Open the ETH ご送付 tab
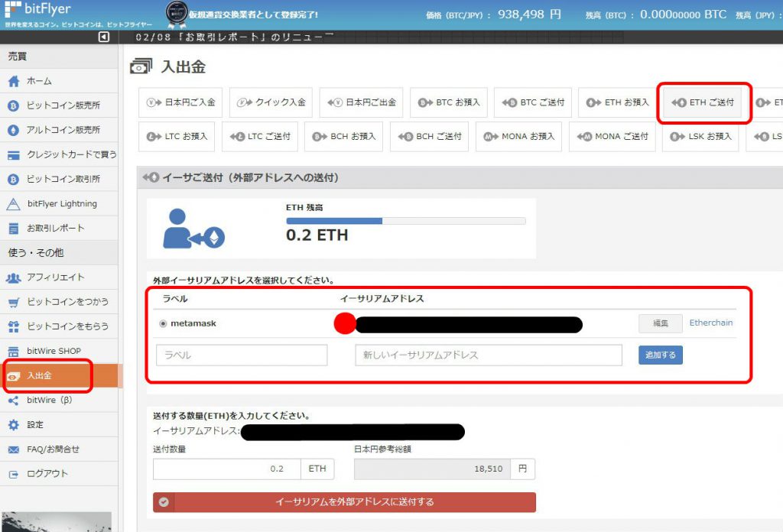Screen dimensions: 783x532 click(x=703, y=102)
